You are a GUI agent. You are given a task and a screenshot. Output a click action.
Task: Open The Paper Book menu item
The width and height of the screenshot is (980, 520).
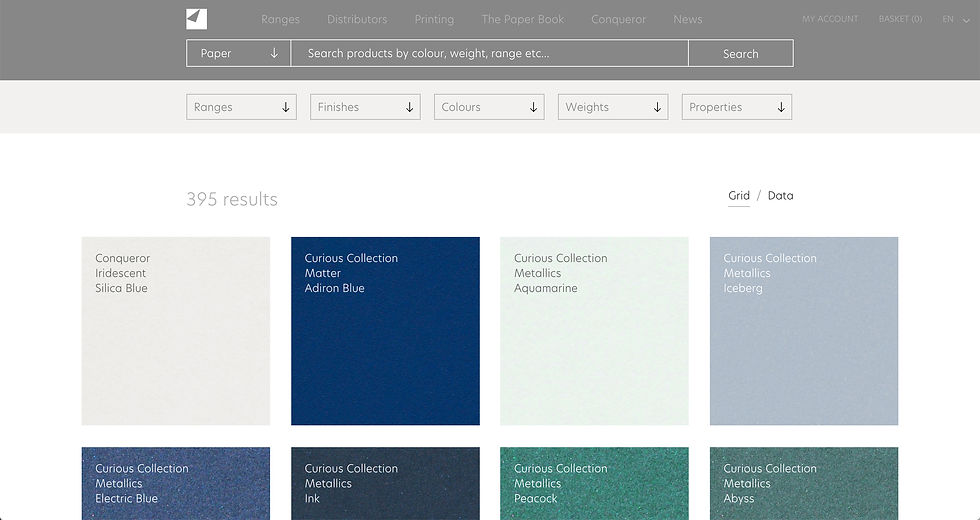(522, 19)
